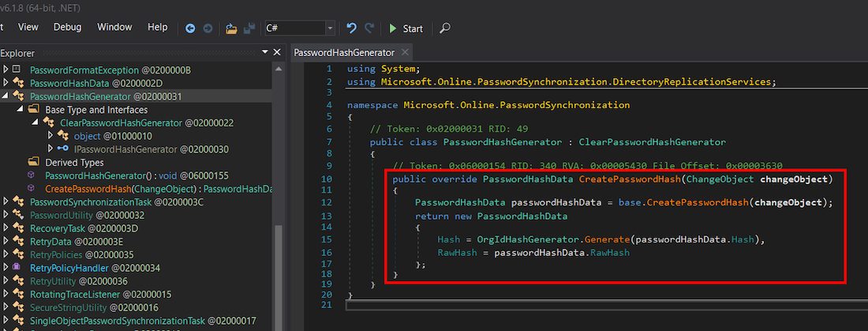868x331 pixels.
Task: Expand the PasswordSynchronizationTask node
Action: click(6, 202)
